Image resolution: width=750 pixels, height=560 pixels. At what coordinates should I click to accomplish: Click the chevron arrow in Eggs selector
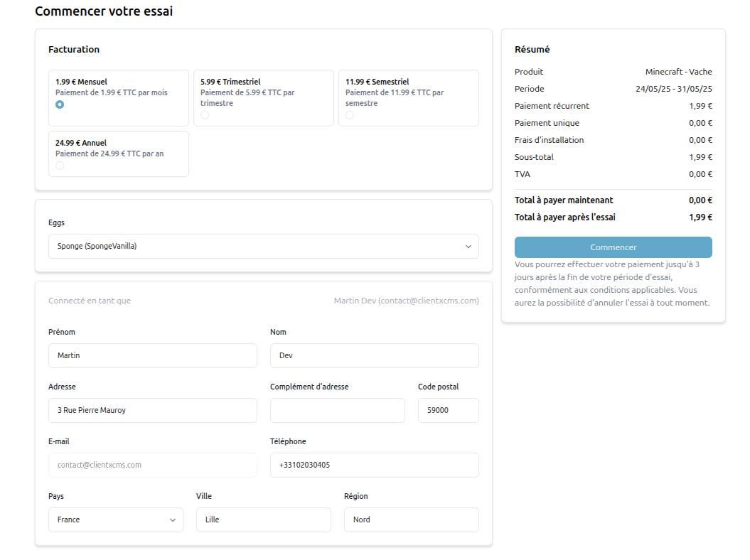(468, 247)
